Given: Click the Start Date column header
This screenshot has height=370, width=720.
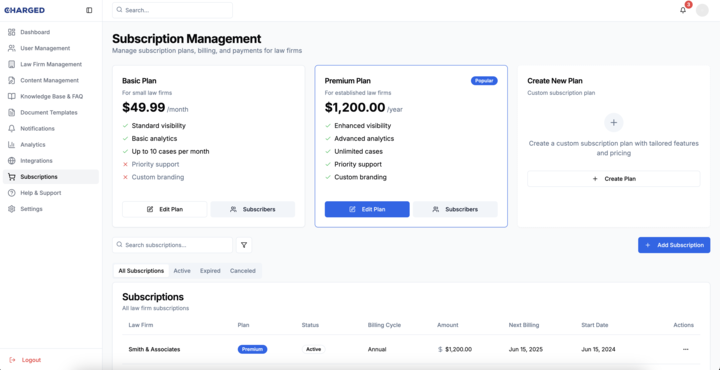Looking at the screenshot, I should (595, 325).
